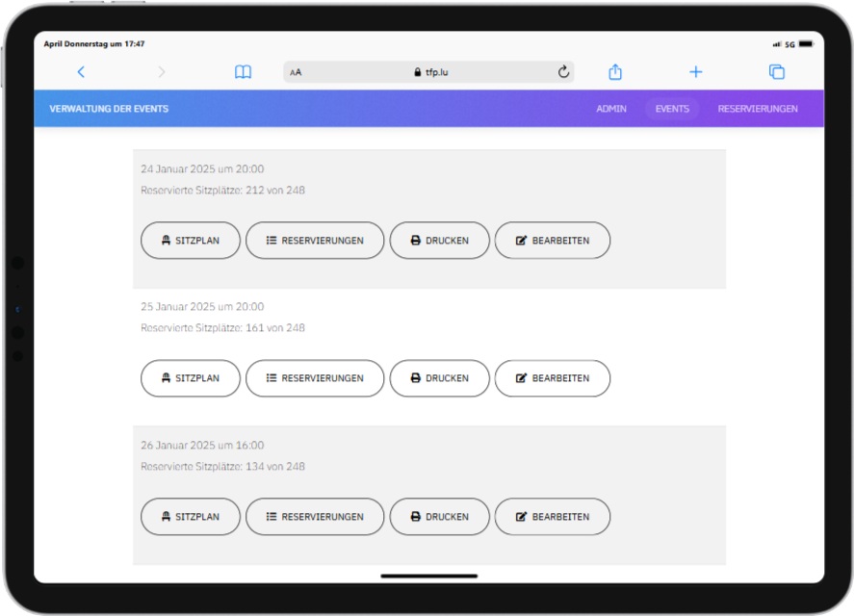
Task: Show all open tabs overview icon
Action: coord(776,72)
